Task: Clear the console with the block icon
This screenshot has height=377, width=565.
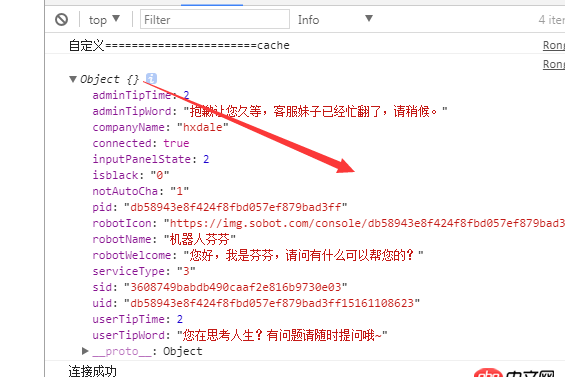Action: (62, 19)
